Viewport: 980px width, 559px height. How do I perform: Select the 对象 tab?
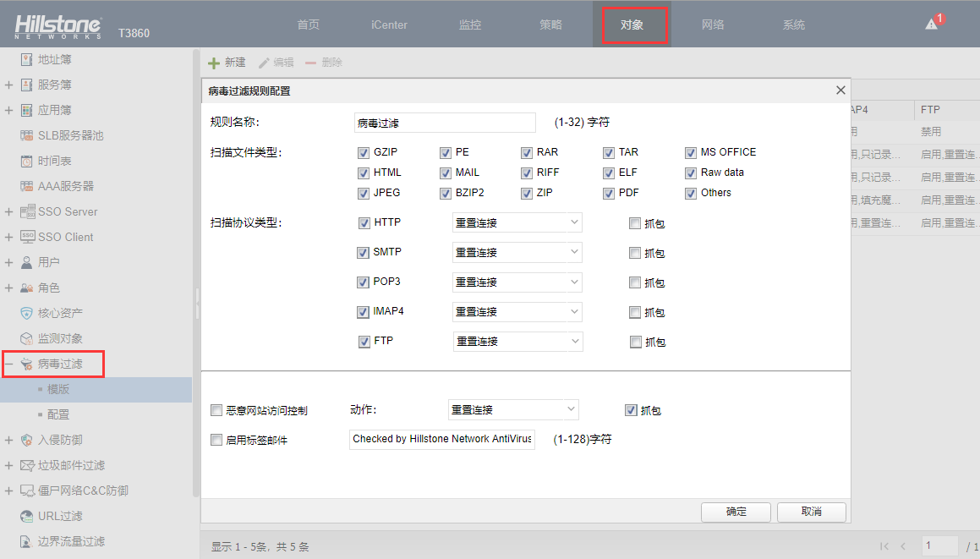(x=632, y=25)
